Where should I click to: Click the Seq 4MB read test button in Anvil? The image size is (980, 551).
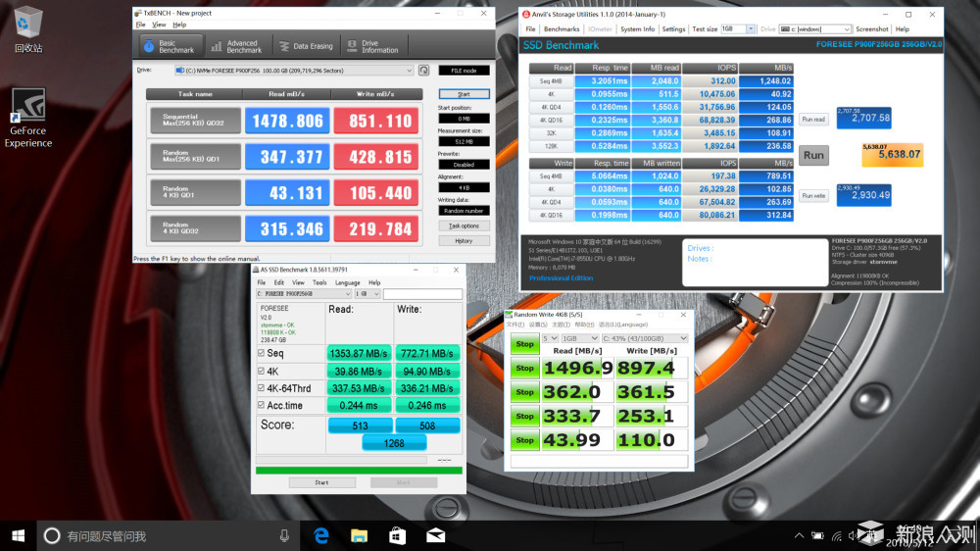(x=551, y=80)
